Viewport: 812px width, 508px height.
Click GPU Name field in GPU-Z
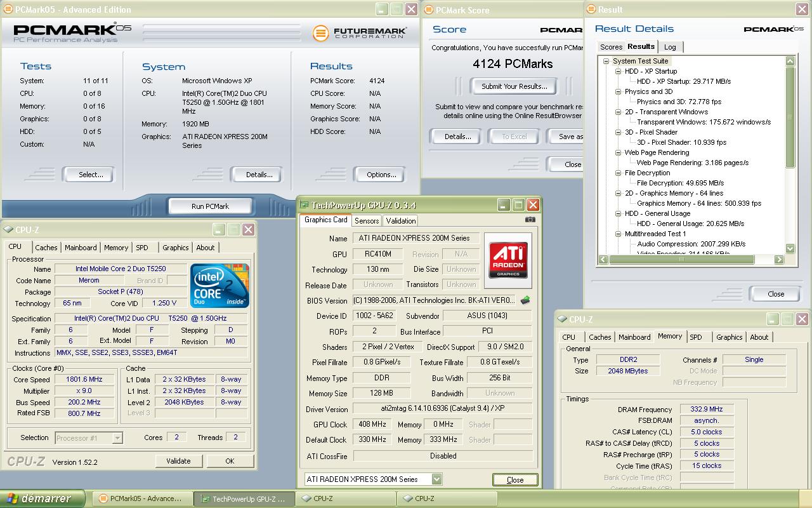(x=416, y=238)
